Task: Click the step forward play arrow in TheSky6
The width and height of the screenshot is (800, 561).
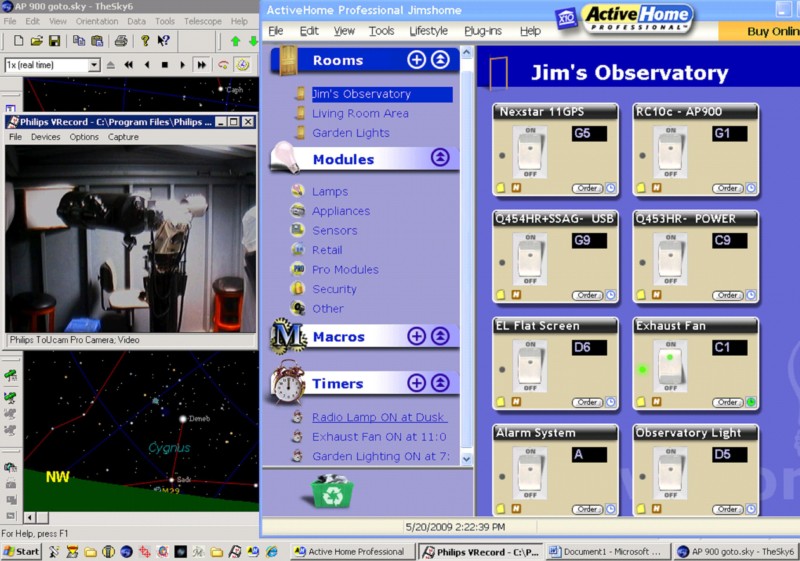Action: (183, 65)
